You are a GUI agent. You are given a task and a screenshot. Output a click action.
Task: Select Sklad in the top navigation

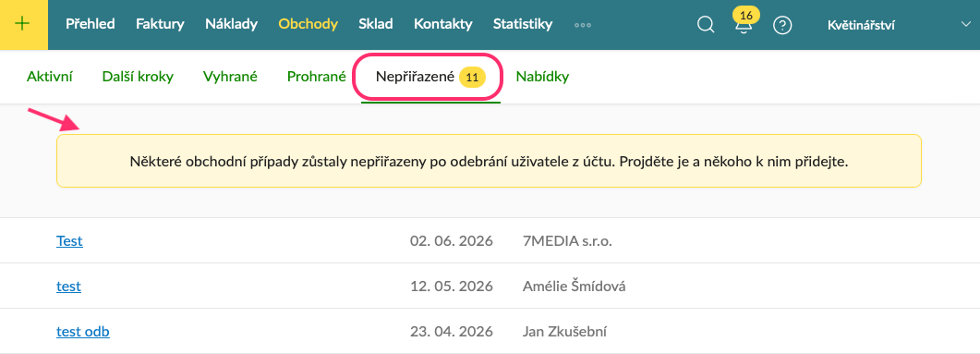(376, 24)
